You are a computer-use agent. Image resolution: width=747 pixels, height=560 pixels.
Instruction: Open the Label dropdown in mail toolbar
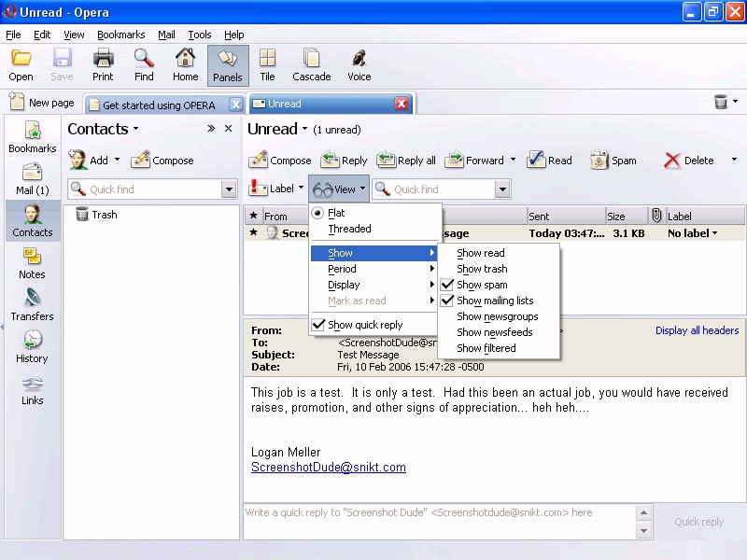tap(276, 189)
